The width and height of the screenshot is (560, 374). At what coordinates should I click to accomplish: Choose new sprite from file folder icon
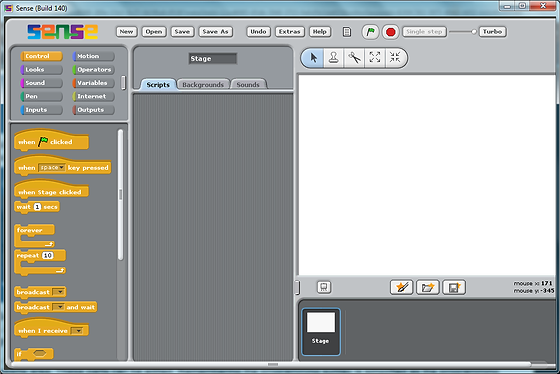click(x=428, y=287)
